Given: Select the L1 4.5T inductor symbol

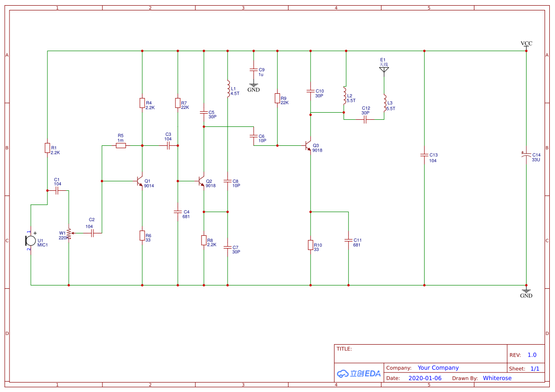Looking at the screenshot, I should click(x=228, y=89).
